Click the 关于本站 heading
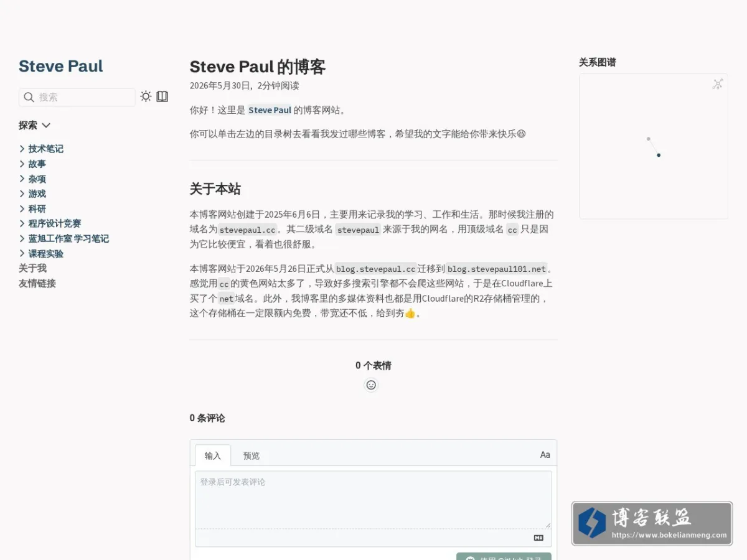 [215, 189]
